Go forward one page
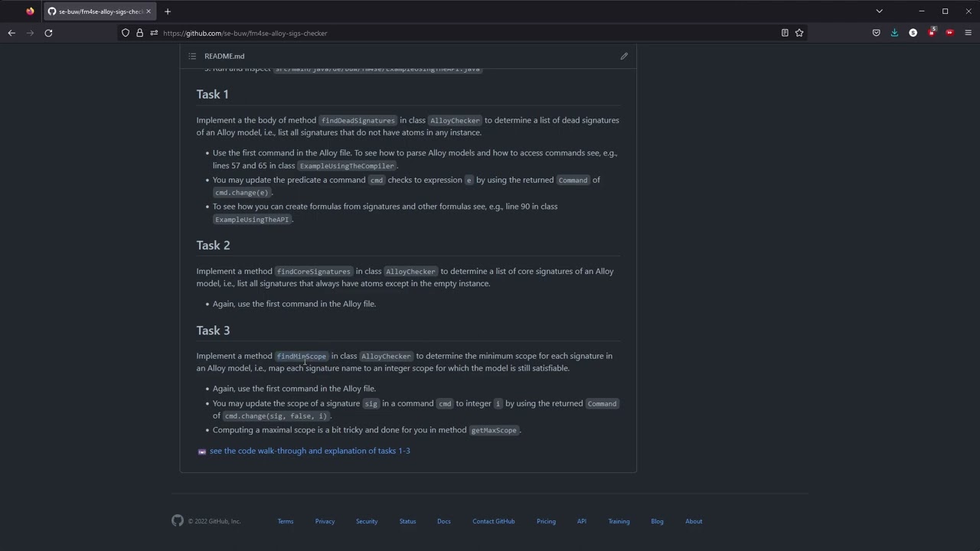Viewport: 980px width, 551px height. pyautogui.click(x=30, y=33)
